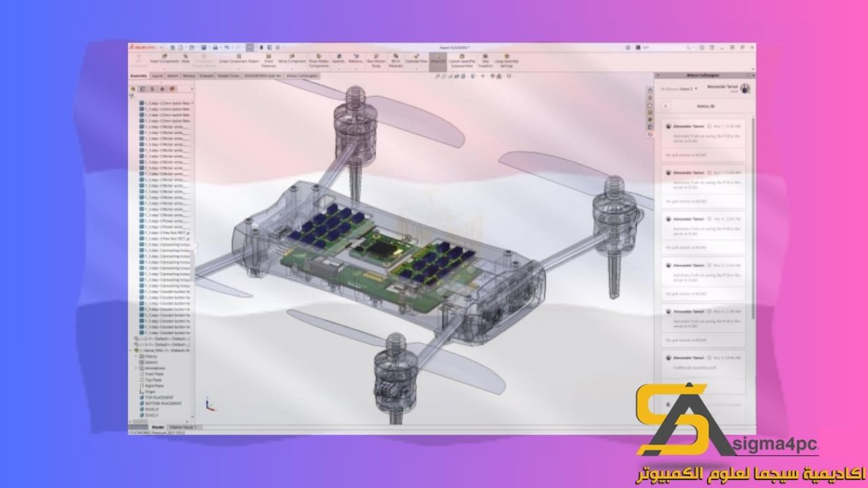Open the ConfigurationManager tab icon

tap(152, 89)
